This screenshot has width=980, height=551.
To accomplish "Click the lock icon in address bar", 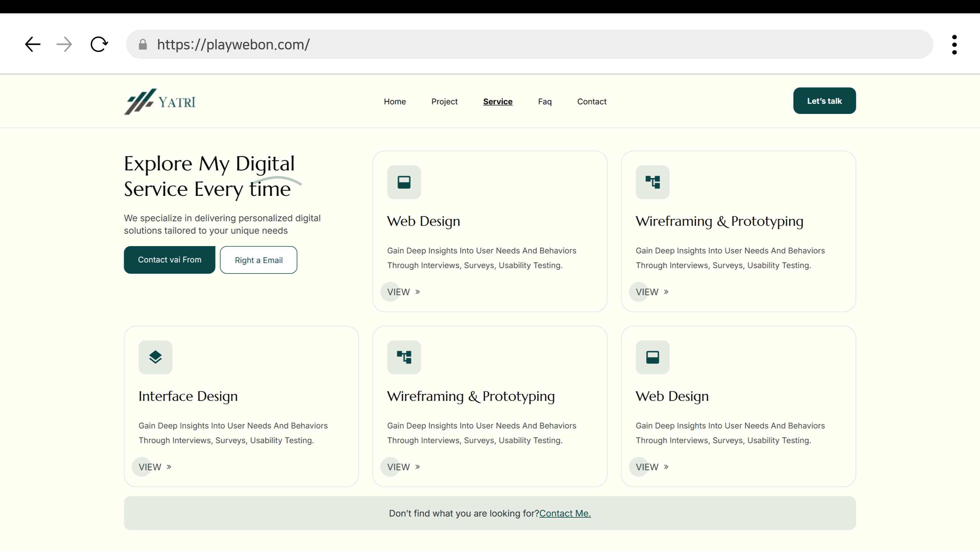I will tap(143, 44).
